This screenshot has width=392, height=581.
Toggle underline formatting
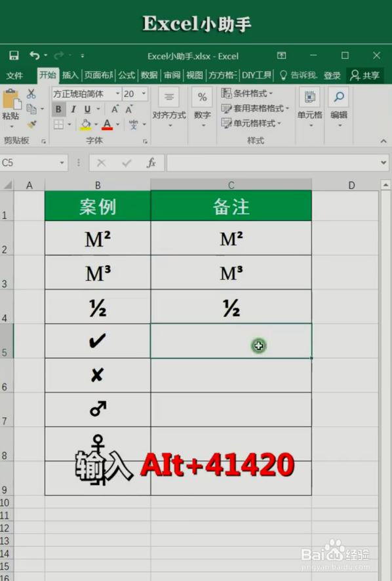(x=87, y=110)
